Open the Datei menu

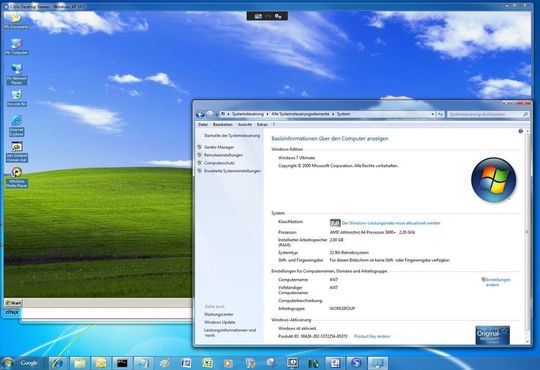click(203, 124)
